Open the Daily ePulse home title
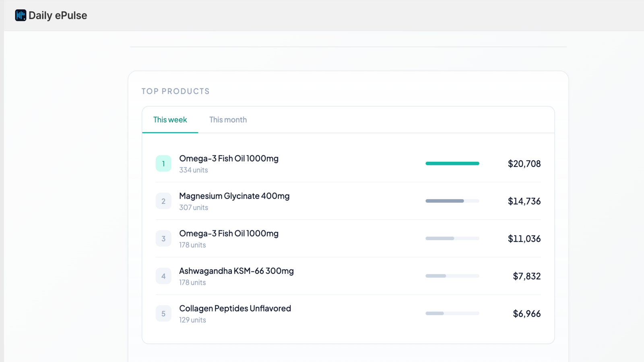 coord(58,15)
